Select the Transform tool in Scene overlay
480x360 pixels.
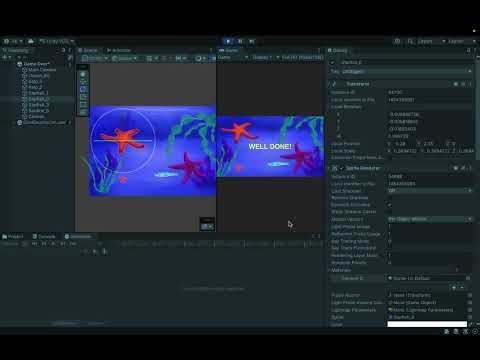(83, 112)
